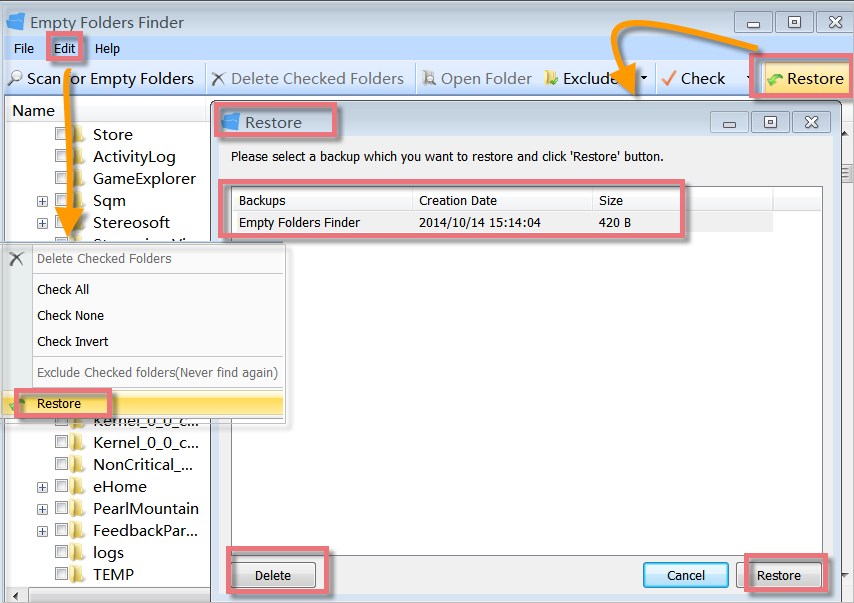The height and width of the screenshot is (603, 854).
Task: Expand the eHome folder node
Action: 41,487
